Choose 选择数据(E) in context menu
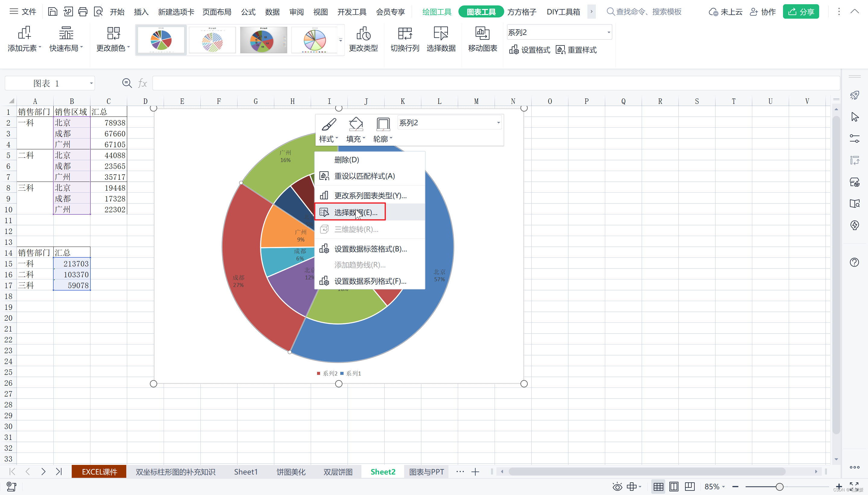Screen dimensions: 868x495 pyautogui.click(x=370, y=213)
